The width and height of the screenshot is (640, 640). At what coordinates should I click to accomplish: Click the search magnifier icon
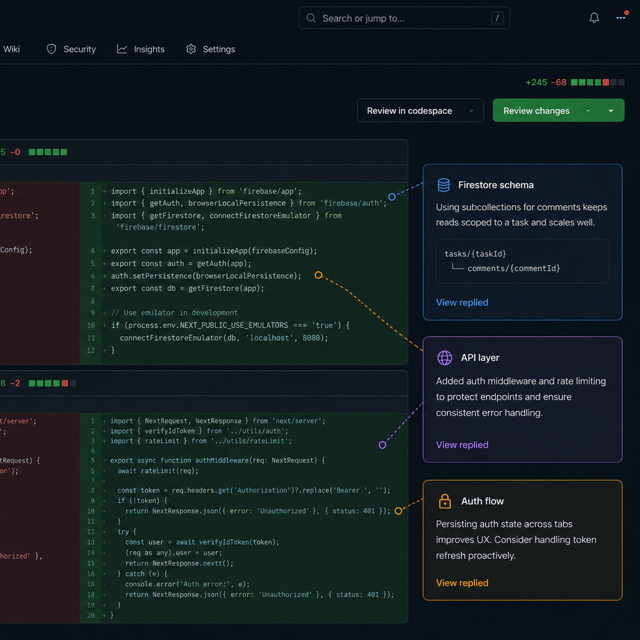311,18
